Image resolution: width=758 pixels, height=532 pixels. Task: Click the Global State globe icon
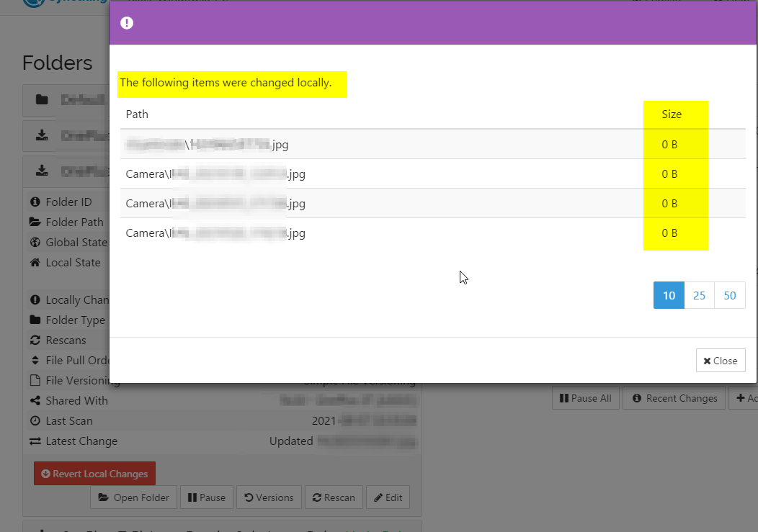point(35,242)
